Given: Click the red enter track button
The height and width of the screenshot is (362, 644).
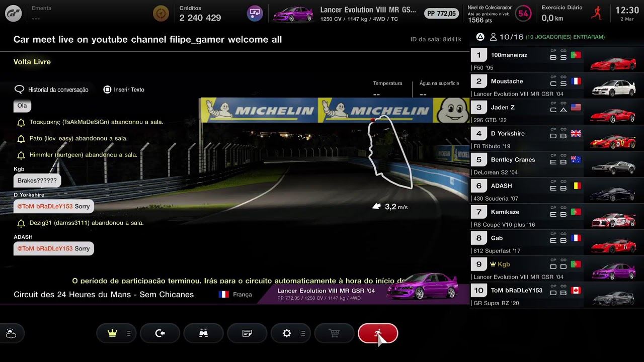Looking at the screenshot, I should click(x=378, y=333).
